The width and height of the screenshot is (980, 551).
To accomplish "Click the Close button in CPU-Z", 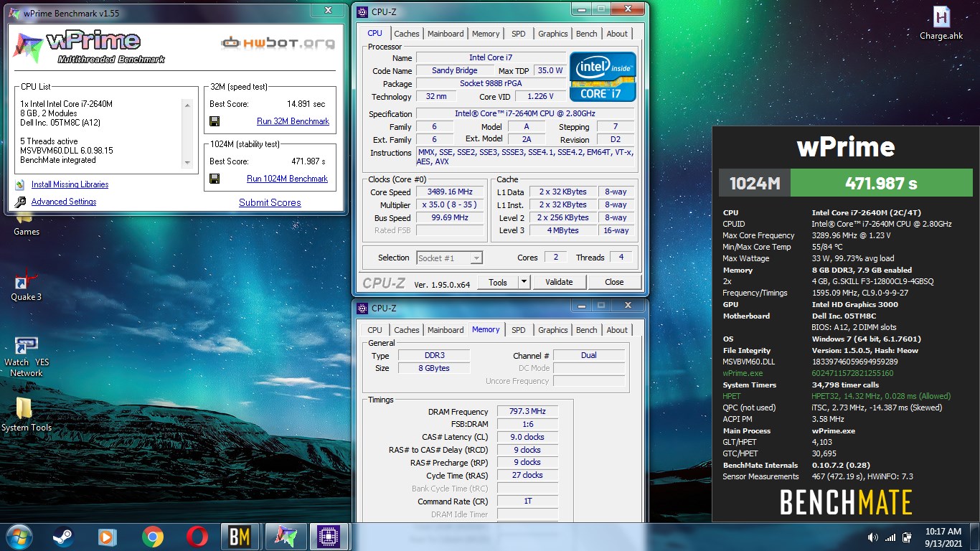I will (614, 282).
